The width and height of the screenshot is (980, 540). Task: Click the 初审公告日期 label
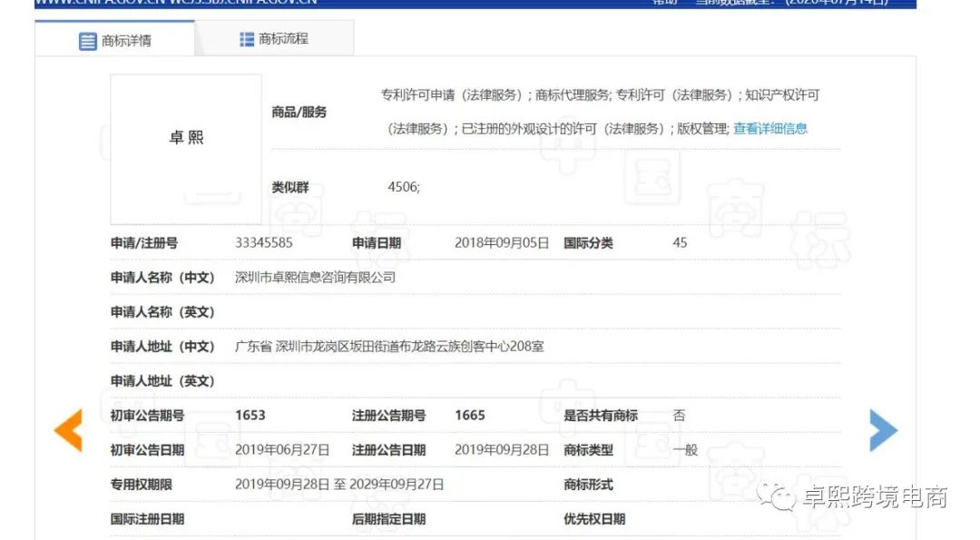tap(148, 450)
